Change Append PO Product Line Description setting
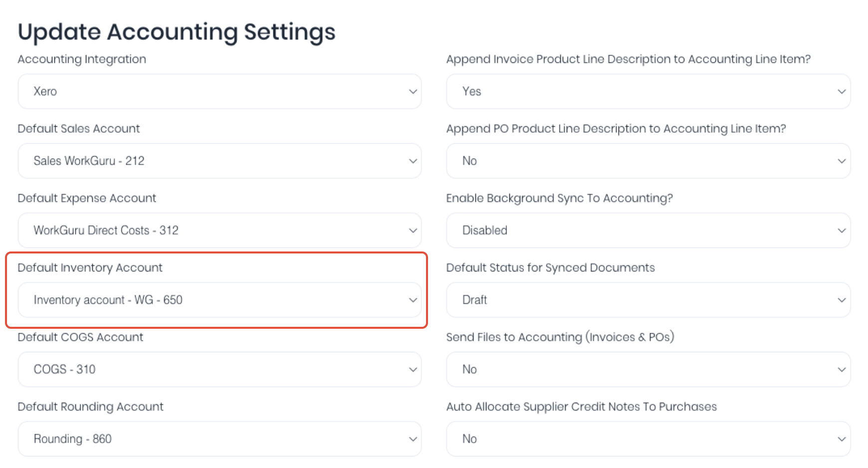Screen dimensions: 868x468 coord(649,161)
